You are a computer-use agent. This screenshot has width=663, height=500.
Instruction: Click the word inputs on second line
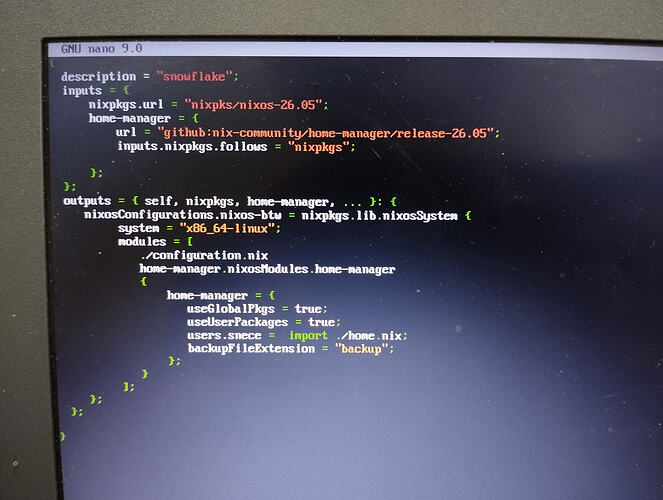[82, 90]
